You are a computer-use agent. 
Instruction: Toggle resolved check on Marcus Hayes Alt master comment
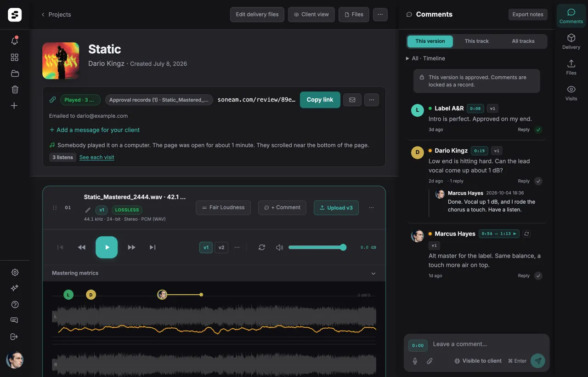coord(538,276)
